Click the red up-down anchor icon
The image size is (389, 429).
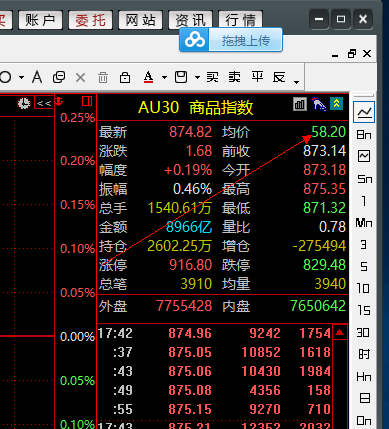[59, 101]
